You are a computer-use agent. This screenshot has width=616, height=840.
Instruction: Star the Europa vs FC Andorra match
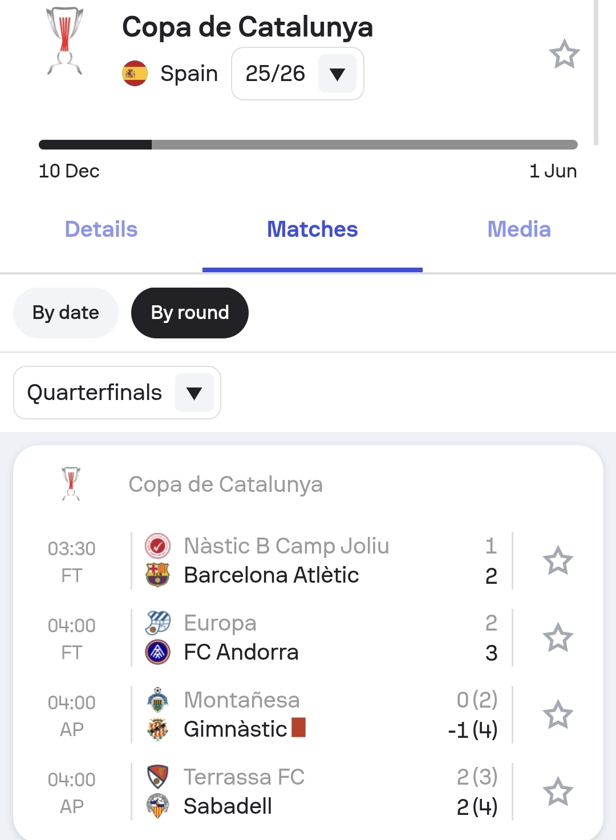[557, 637]
